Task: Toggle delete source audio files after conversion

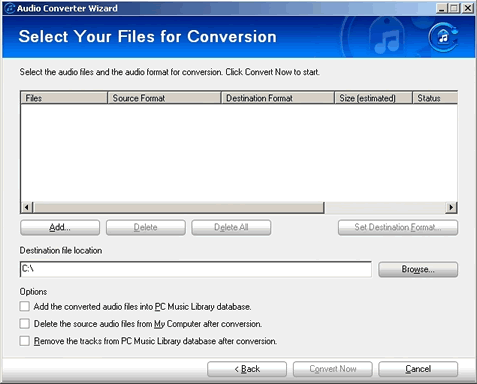Action: click(25, 324)
